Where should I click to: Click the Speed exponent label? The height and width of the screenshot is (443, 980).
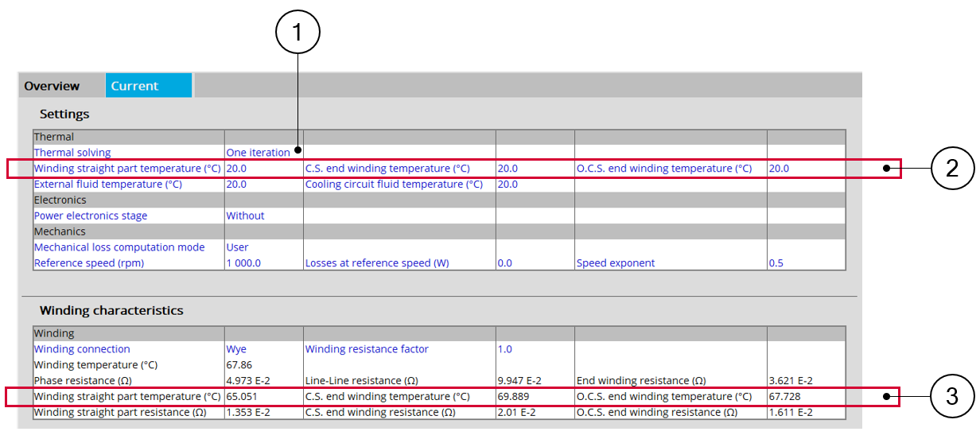[616, 263]
